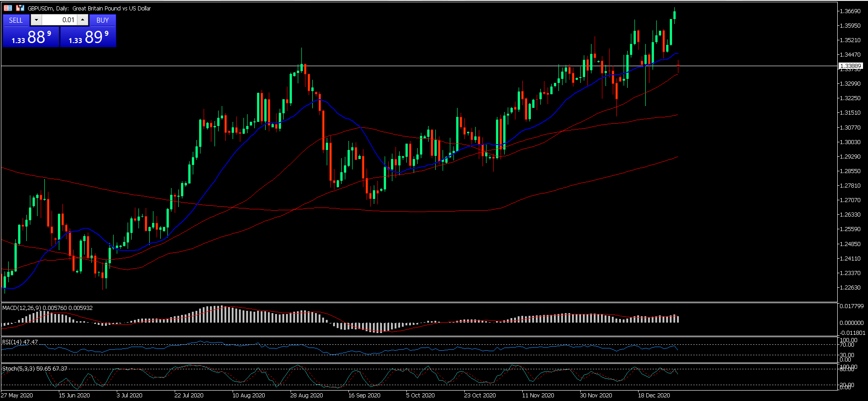Screen dimensions: 868x401
Task: Click the 28 Aug 2020 date label
Action: (306, 396)
